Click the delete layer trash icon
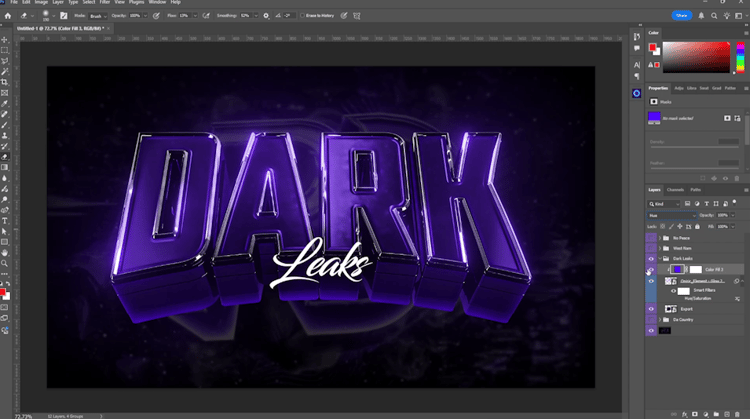The width and height of the screenshot is (750, 419). (737, 414)
